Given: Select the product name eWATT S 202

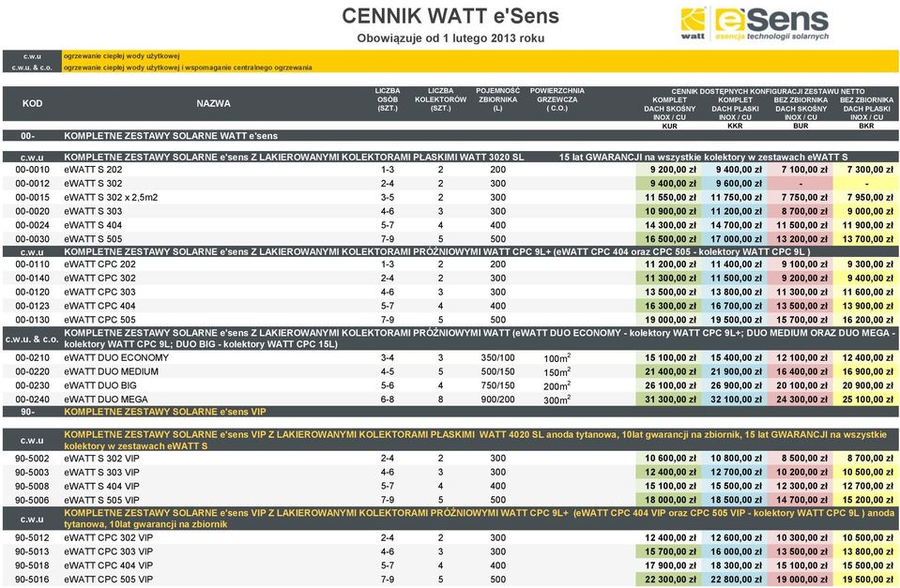Looking at the screenshot, I should (93, 170).
